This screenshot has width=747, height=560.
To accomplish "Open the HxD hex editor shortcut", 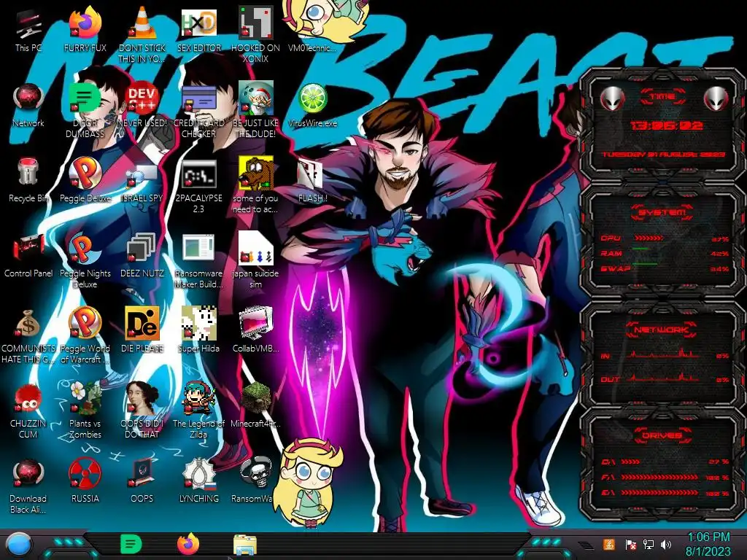I will 198,23.
